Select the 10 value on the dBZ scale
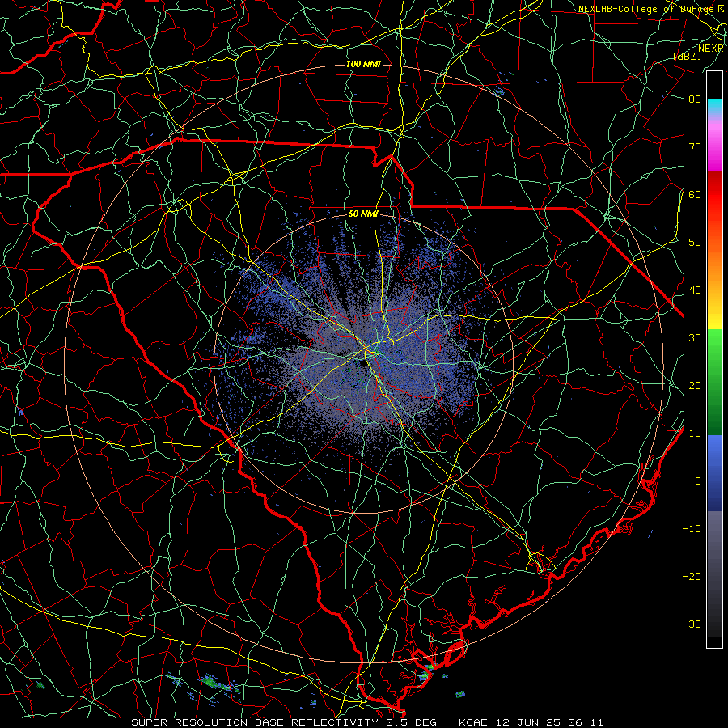 [x=695, y=434]
